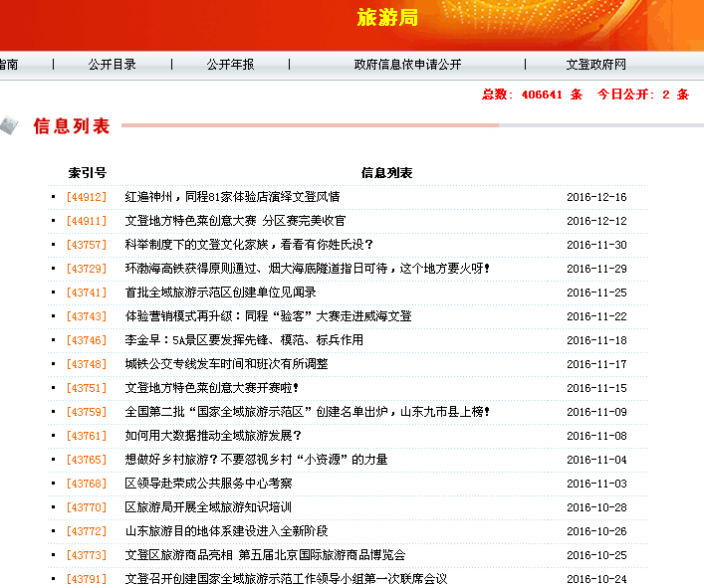Click index number [43741]

coord(86,293)
